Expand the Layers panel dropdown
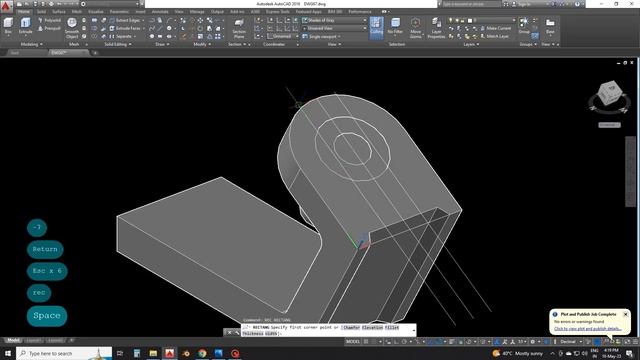640x360 pixels. tap(471, 44)
